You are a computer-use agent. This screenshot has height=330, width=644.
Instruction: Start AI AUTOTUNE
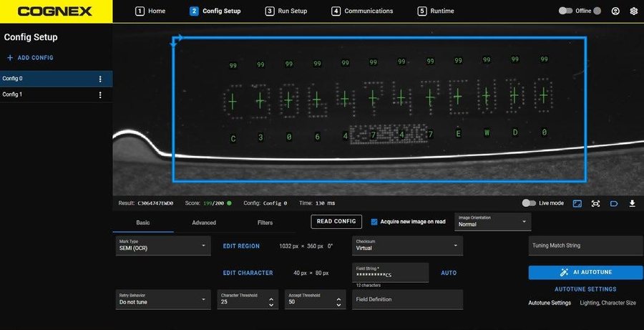(585, 272)
